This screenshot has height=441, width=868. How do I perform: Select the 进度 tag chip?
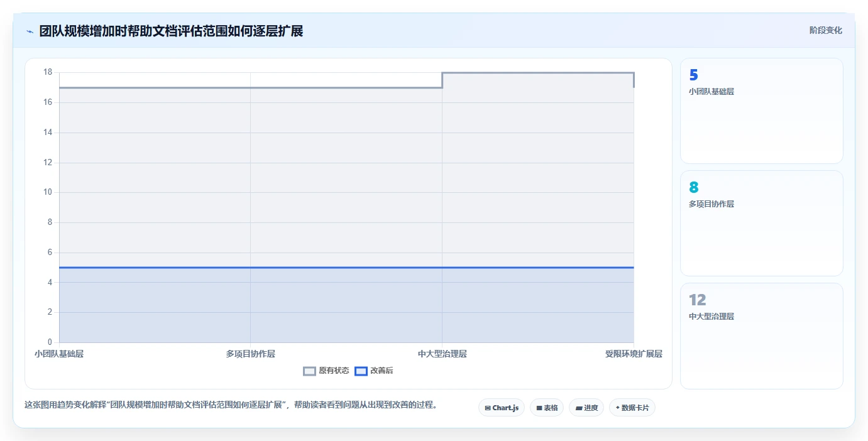(x=586, y=408)
